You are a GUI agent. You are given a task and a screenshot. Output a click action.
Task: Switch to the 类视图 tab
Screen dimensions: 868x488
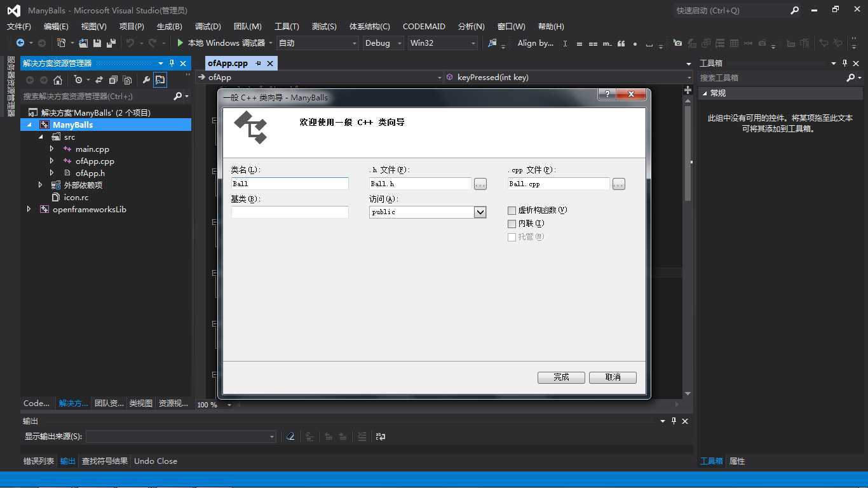pos(140,403)
